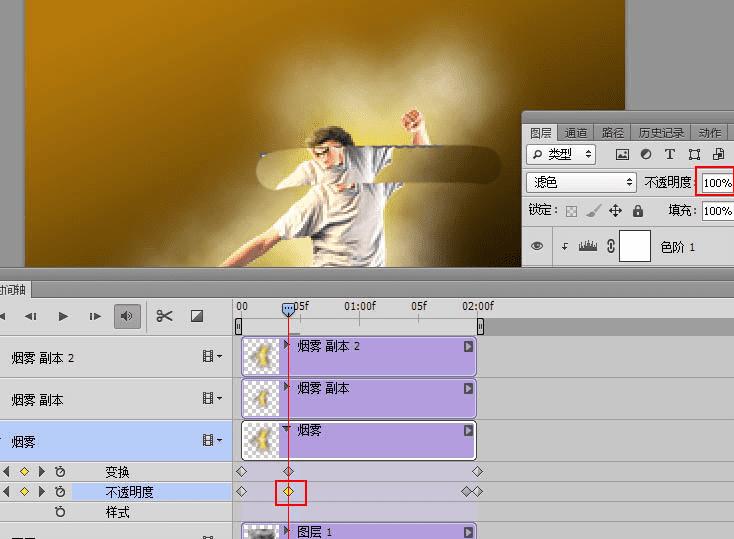Open the 滤色 blend mode dropdown
This screenshot has height=539, width=734.
[x=581, y=182]
